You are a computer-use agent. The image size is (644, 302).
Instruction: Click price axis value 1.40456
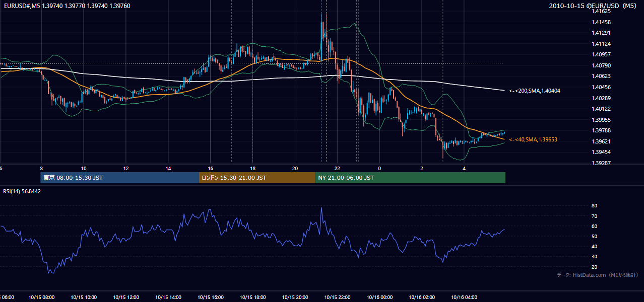[601, 87]
